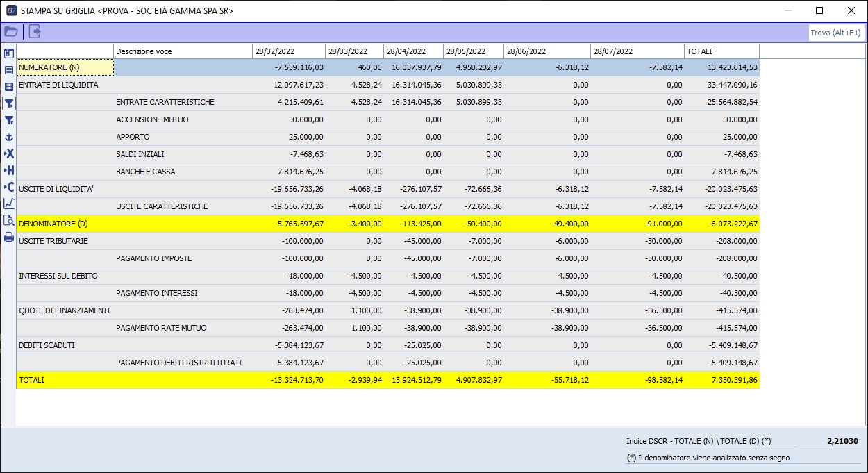Click the TOTALI column header
This screenshot has width=868, height=473.
[721, 51]
